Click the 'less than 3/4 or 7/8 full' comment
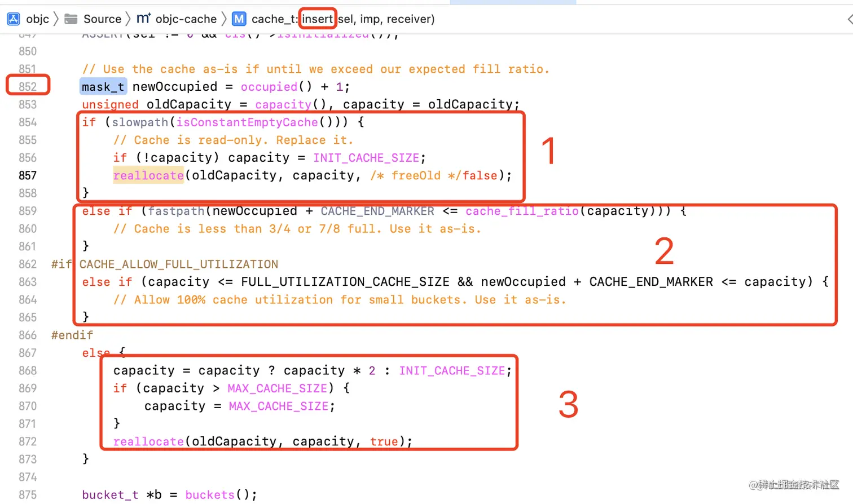Screen dimensions: 853x504 pos(297,229)
